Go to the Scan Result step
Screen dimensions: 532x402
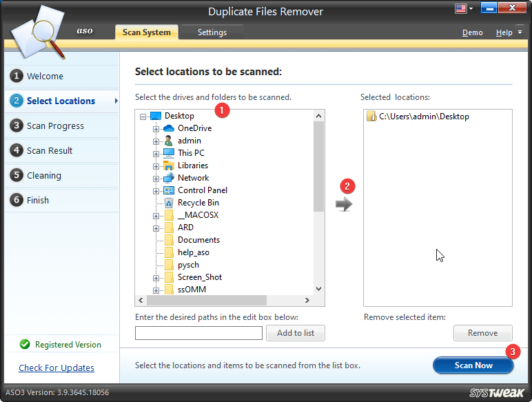(62, 150)
